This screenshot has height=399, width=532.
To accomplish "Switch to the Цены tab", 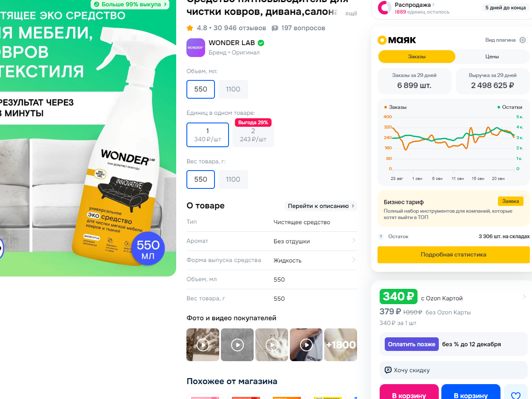I will tap(492, 57).
